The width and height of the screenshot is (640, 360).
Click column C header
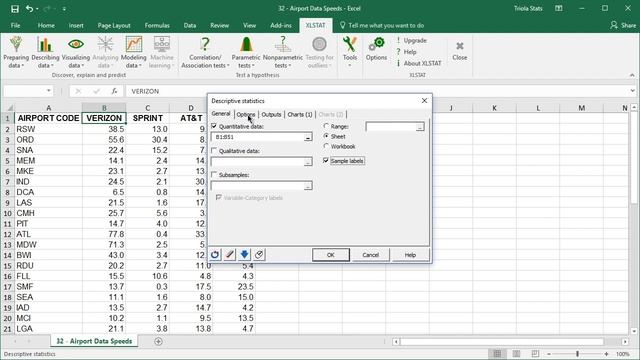coord(147,108)
